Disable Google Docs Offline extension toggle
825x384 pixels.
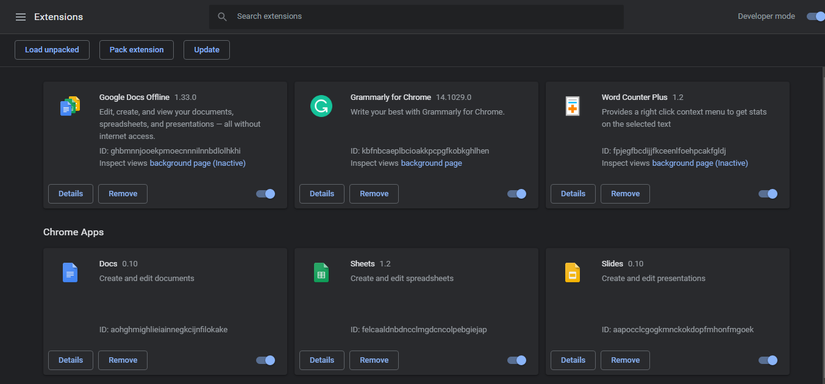(266, 194)
